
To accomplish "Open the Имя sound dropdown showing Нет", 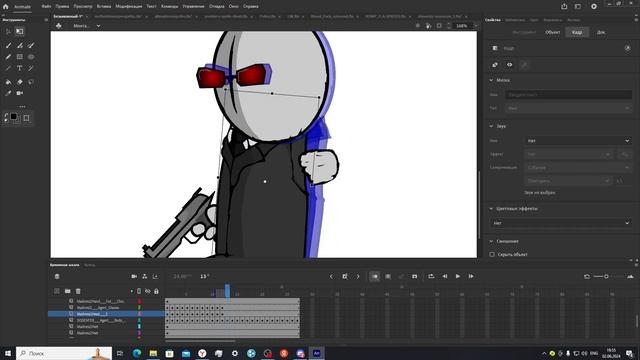I will coord(578,141).
